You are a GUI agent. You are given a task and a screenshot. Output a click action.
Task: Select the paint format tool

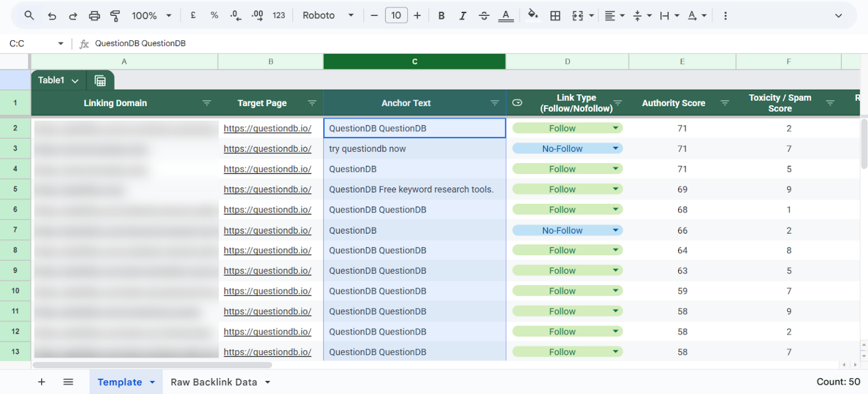click(115, 15)
